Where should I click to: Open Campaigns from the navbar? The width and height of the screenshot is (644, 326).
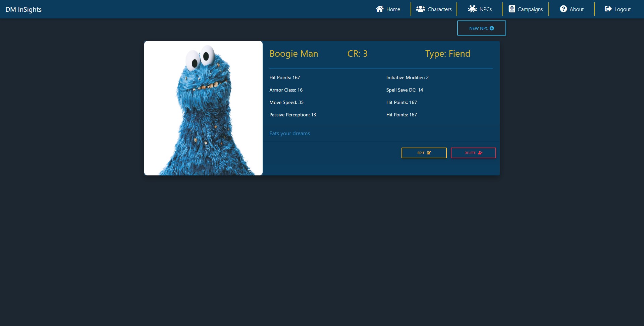pyautogui.click(x=526, y=9)
